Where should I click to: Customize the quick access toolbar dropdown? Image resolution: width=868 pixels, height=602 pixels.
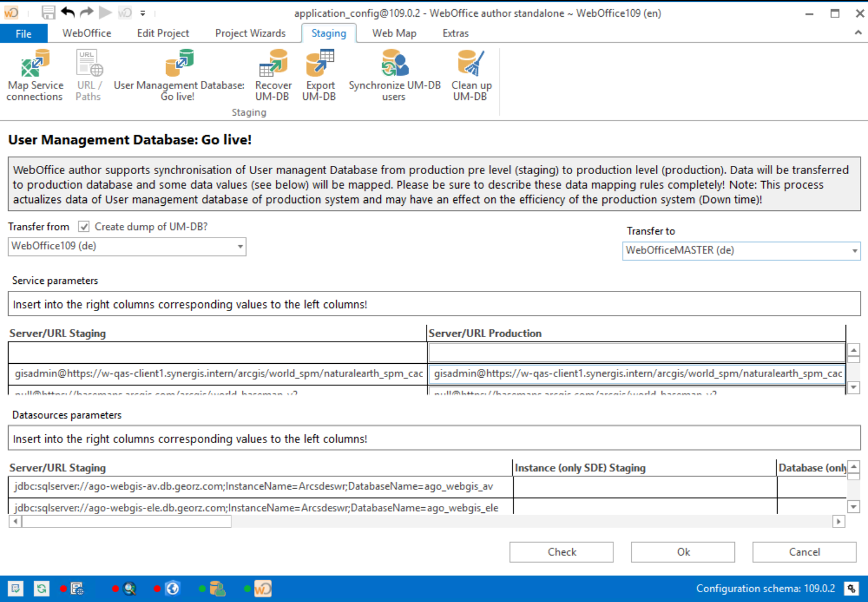[142, 12]
